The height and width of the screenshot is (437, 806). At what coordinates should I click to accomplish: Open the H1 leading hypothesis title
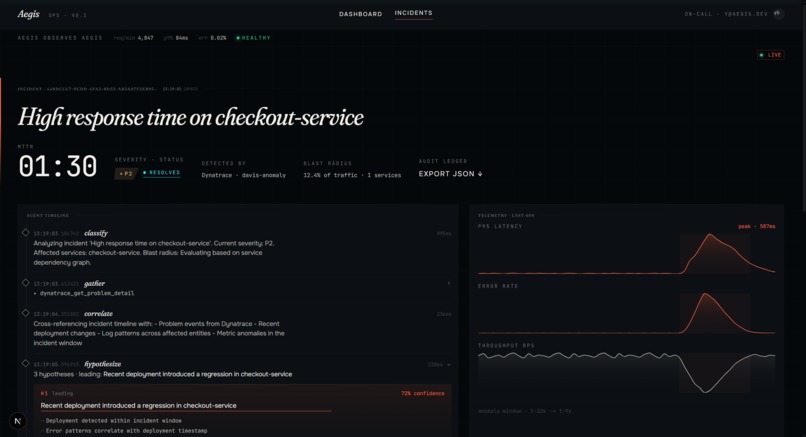[x=138, y=406]
